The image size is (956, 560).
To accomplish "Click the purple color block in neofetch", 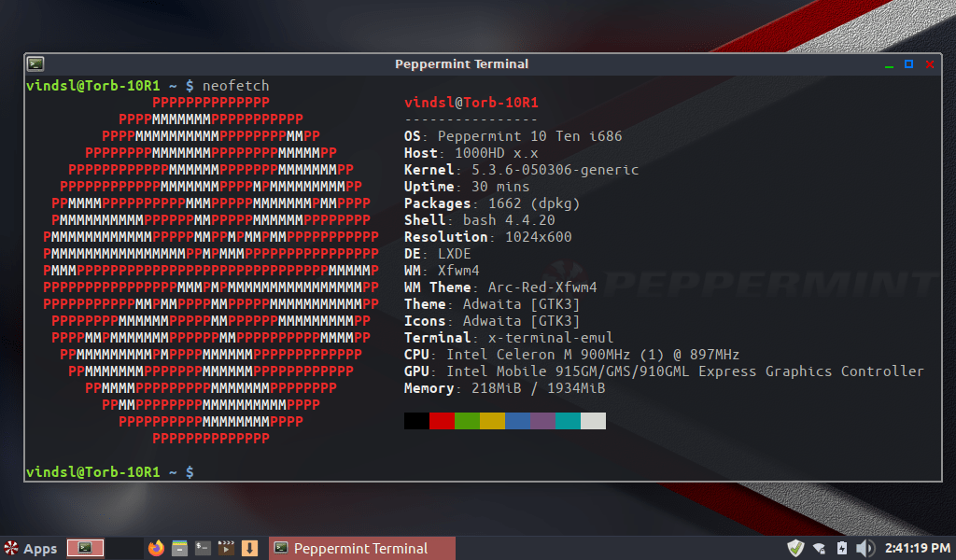I will [x=542, y=421].
